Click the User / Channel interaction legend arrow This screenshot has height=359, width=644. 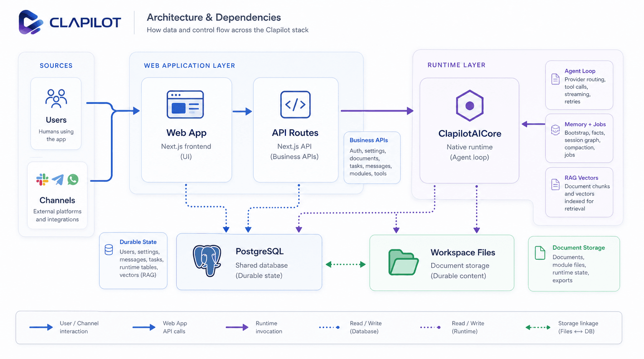pos(41,327)
